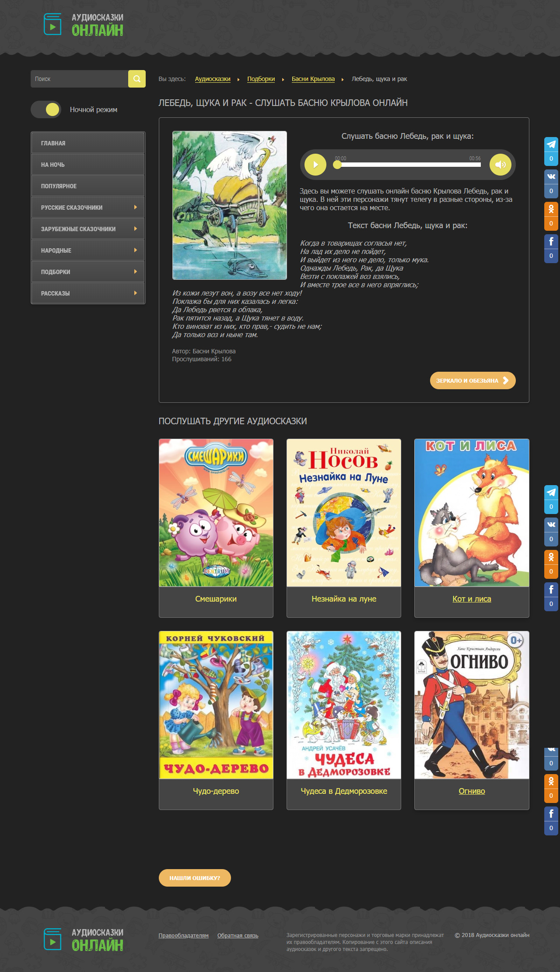Image resolution: width=560 pixels, height=972 pixels.
Task: Open the ЗАРУБЕЖНЫЕ СКАЗОЧНИКИ menu item
Action: tap(88, 229)
